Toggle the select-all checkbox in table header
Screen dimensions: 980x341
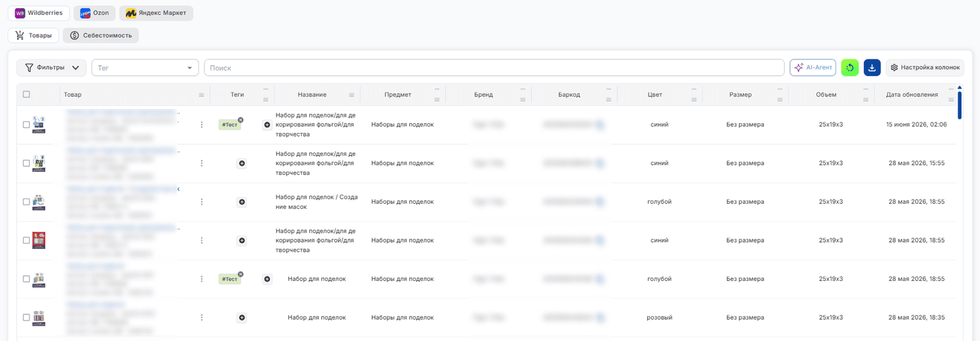pos(26,95)
